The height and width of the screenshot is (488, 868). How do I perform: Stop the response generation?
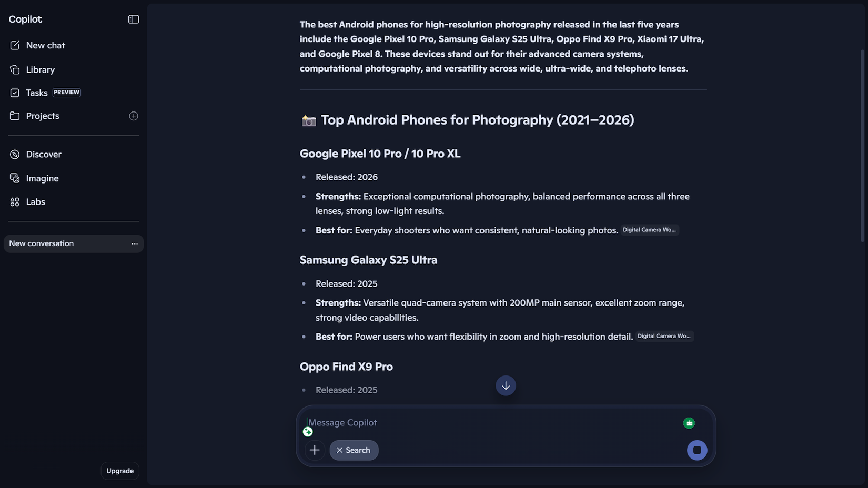click(697, 450)
